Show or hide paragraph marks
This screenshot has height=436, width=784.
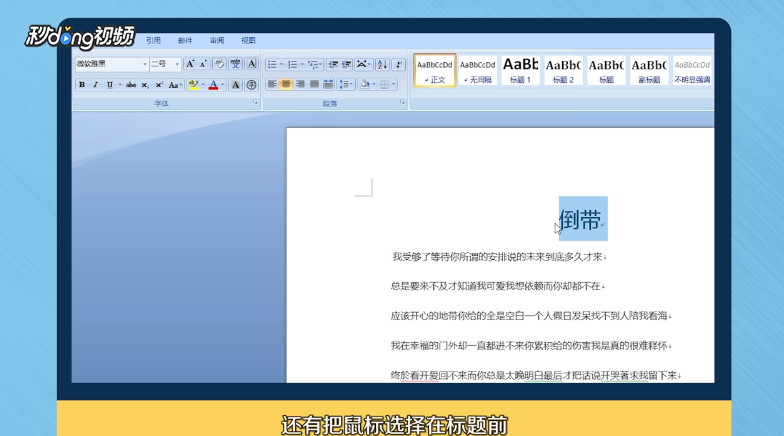[x=398, y=64]
